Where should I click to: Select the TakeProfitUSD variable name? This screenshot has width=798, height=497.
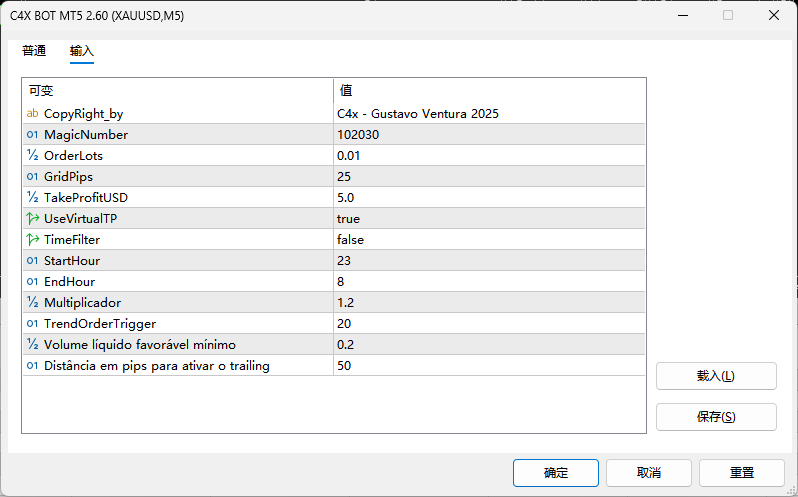pos(86,197)
